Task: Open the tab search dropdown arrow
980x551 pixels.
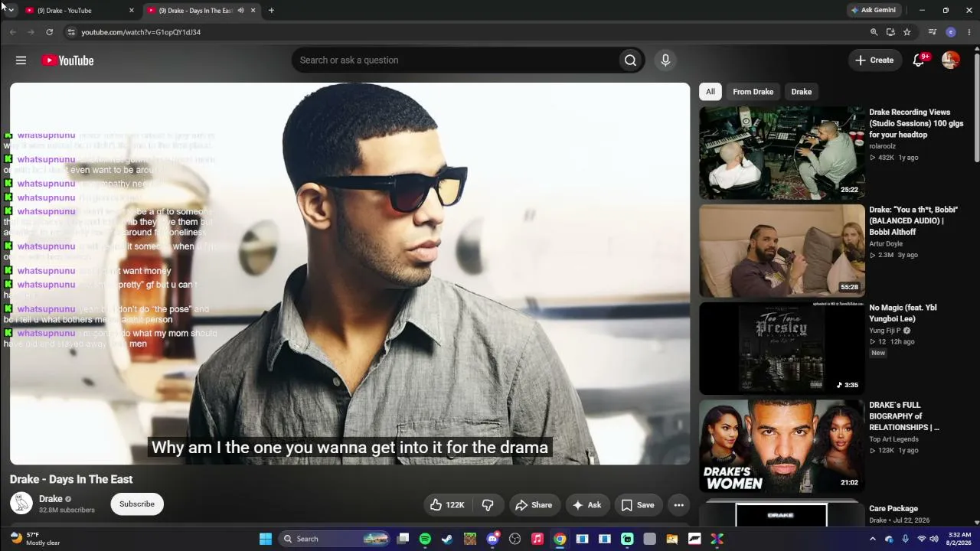Action: point(10,10)
